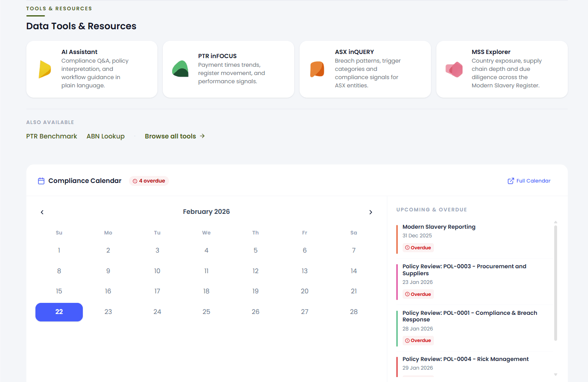Viewport: 588px width, 382px height.
Task: Click the green PTR inFOCUS icon
Action: coord(180,69)
